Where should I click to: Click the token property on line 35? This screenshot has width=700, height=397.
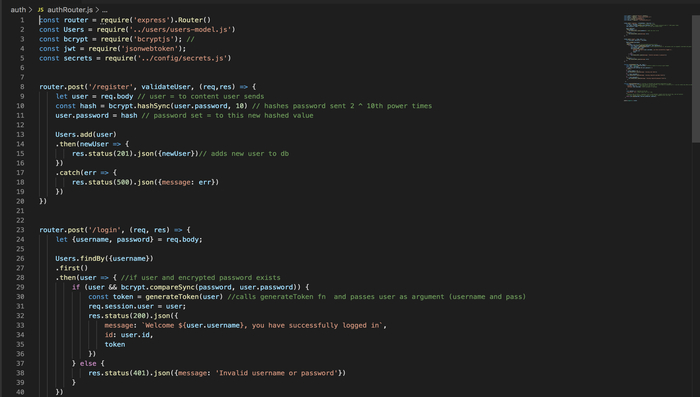115,344
